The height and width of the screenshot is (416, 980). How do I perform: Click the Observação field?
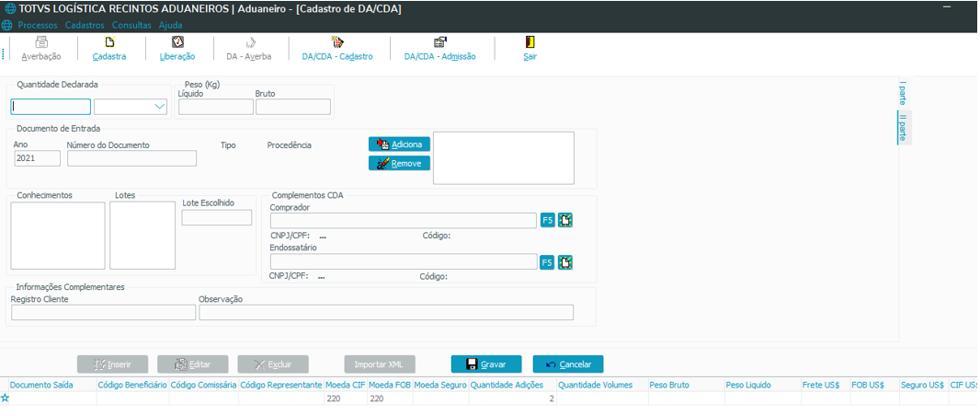386,312
